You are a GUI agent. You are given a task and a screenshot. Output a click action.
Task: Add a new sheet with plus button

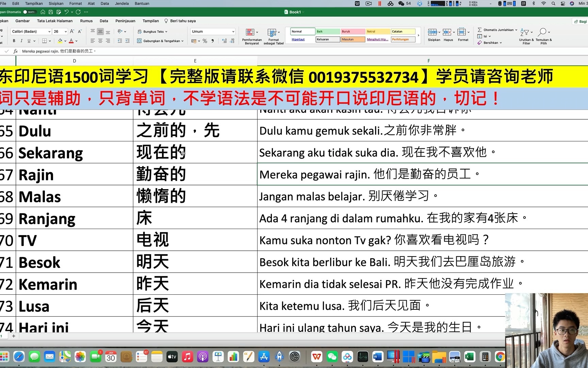14,336
